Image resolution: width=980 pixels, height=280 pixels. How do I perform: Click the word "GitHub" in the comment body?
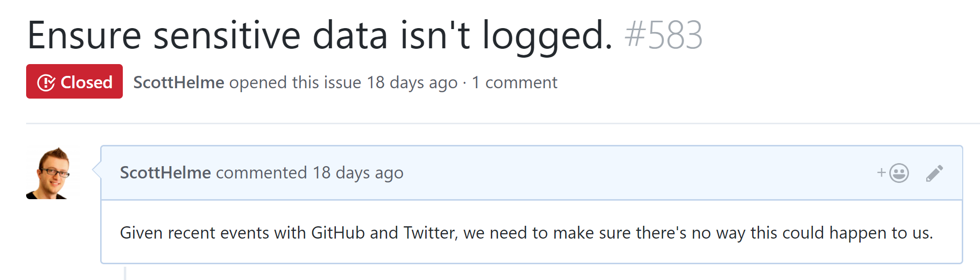pos(338,233)
